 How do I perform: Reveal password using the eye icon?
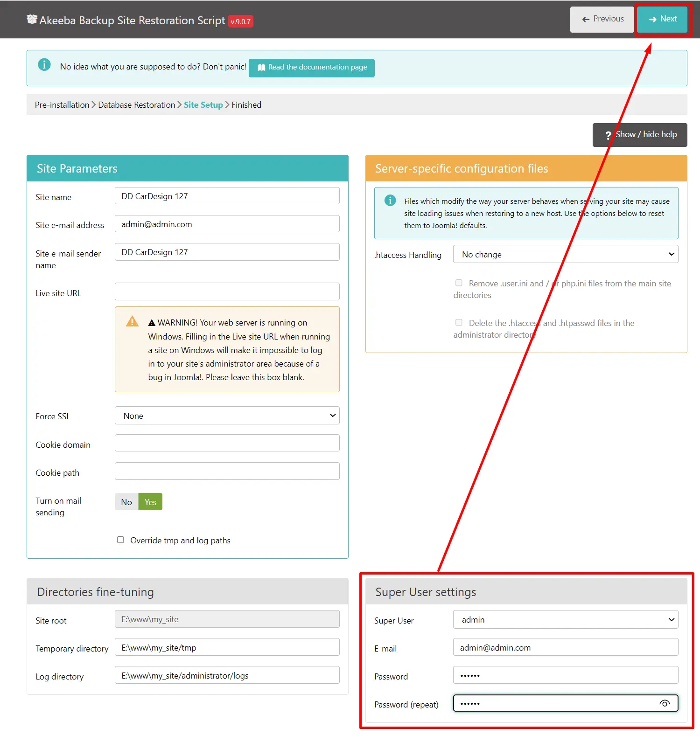665,703
